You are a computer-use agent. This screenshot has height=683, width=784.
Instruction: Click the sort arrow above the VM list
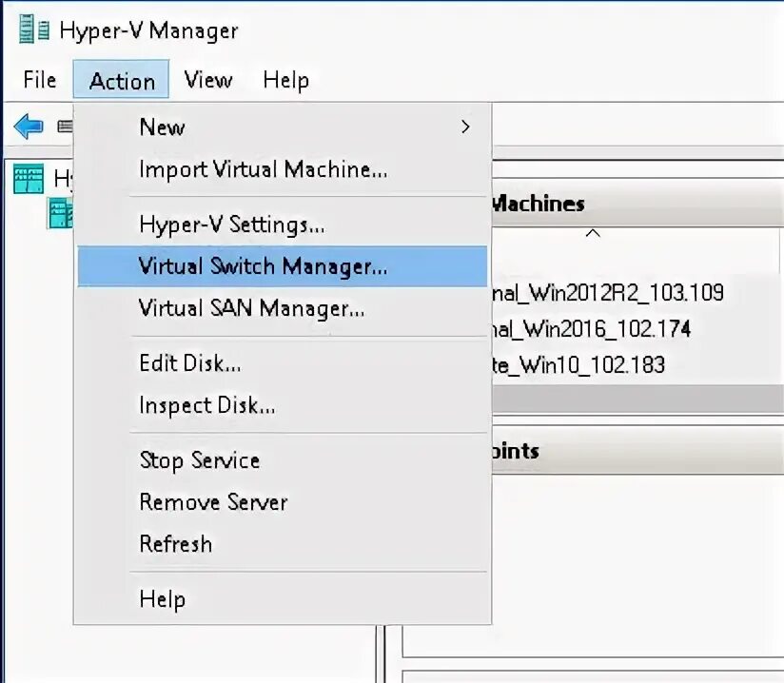coord(593,233)
